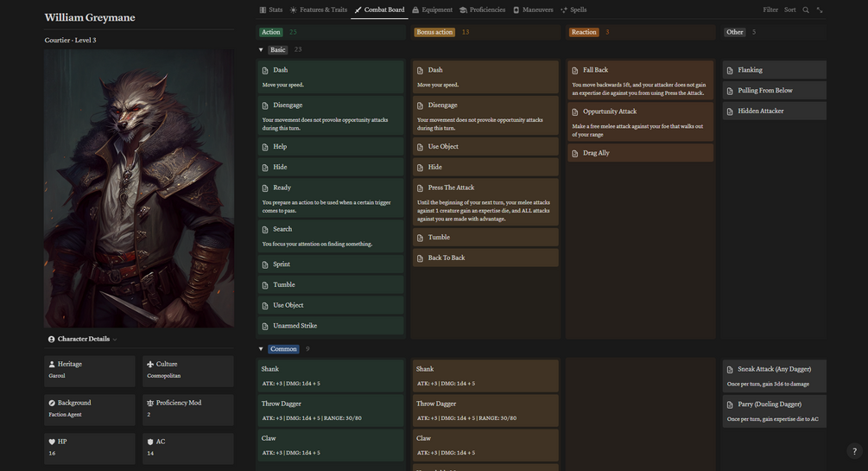
Task: Open the Throw Dagger card in Bonus action column
Action: coord(485,411)
